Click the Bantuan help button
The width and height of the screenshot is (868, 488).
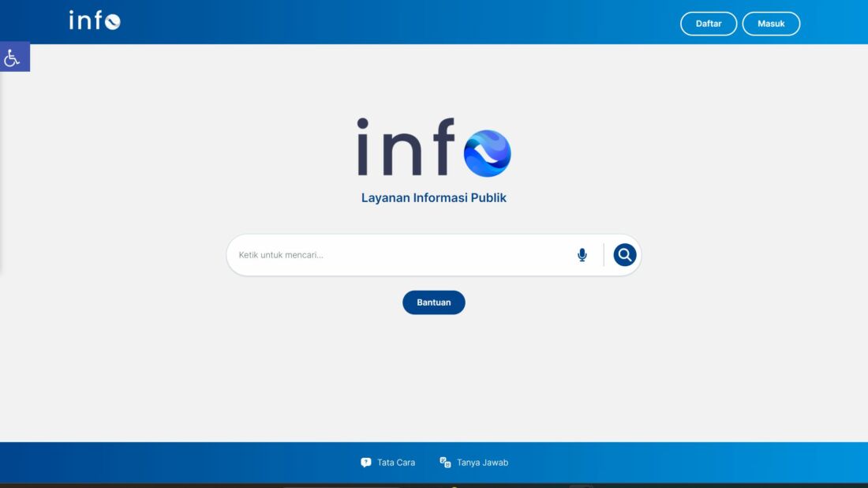tap(434, 302)
